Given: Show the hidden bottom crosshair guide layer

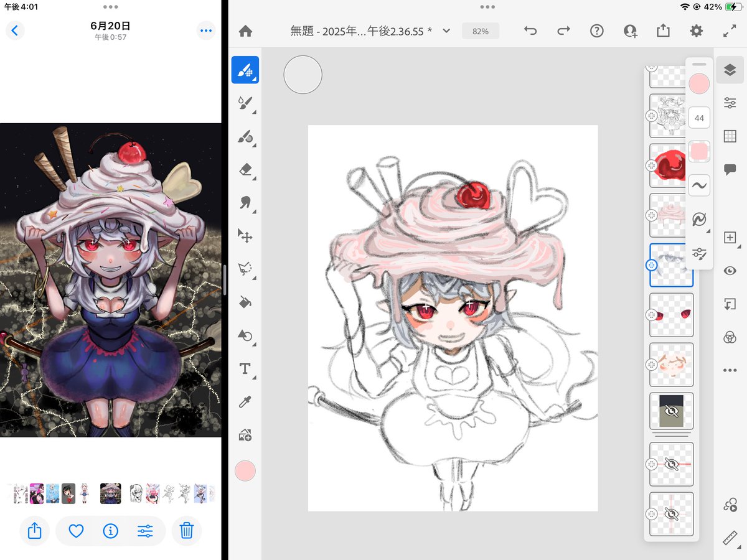Looking at the screenshot, I should 671,513.
